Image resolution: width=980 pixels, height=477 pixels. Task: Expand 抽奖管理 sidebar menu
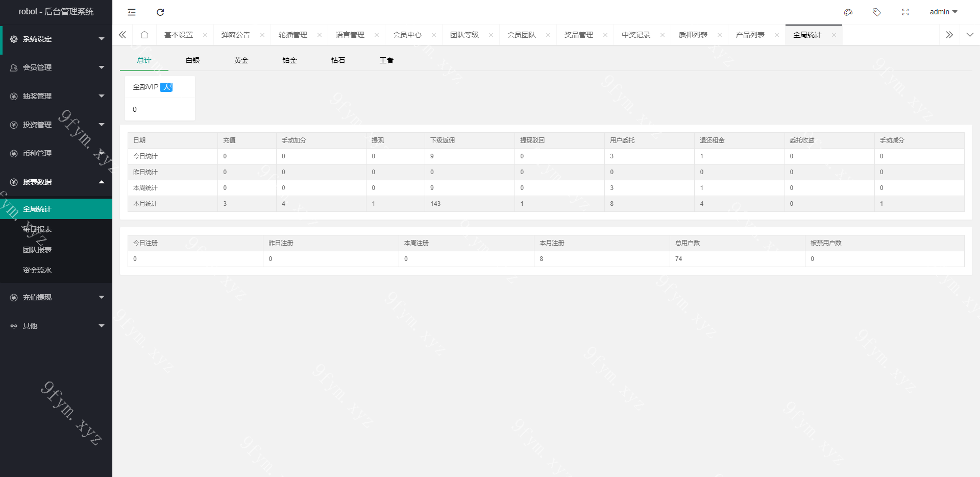[56, 96]
